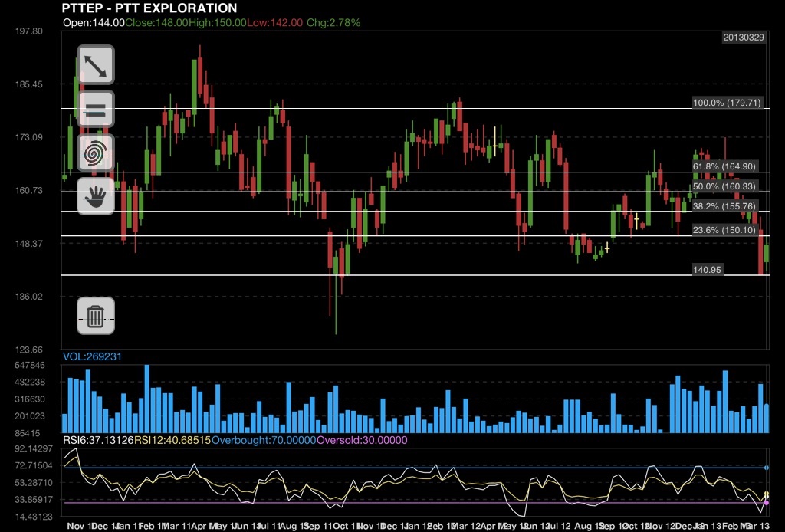The image size is (785, 532).
Task: Click the RSI6:37.13126 indicator label
Action: [x=98, y=440]
